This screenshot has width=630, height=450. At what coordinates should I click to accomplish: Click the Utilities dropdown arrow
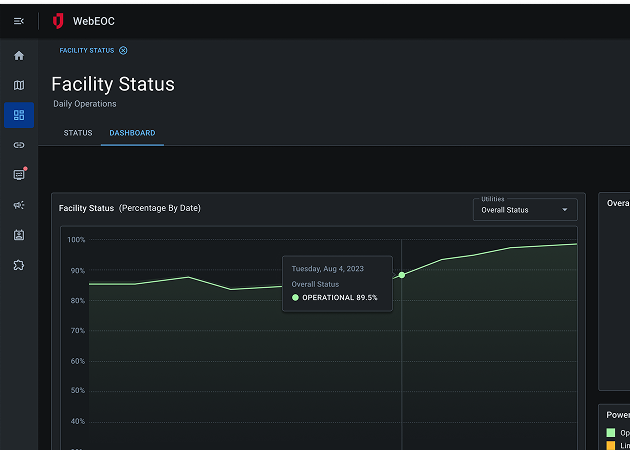565,210
